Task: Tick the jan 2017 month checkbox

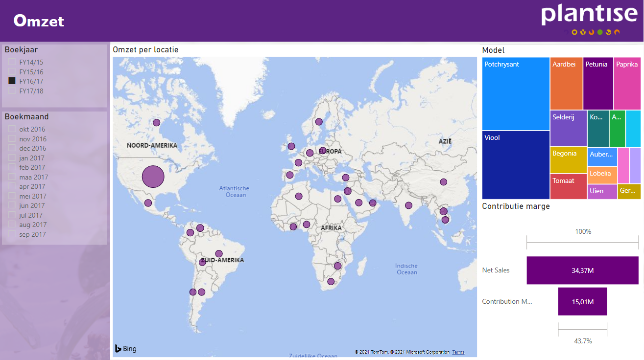Action: [x=12, y=158]
